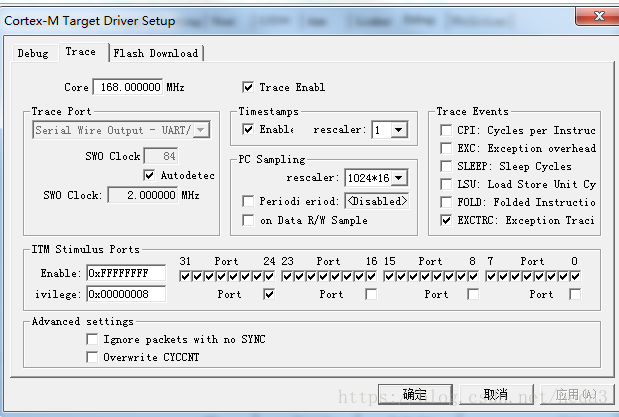
Task: Toggle the Trace Enable checkbox
Action: (x=248, y=87)
